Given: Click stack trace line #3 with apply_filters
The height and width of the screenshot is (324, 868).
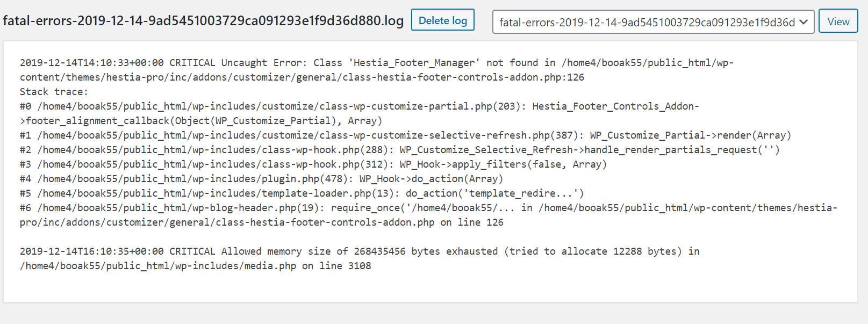Looking at the screenshot, I should (x=313, y=164).
